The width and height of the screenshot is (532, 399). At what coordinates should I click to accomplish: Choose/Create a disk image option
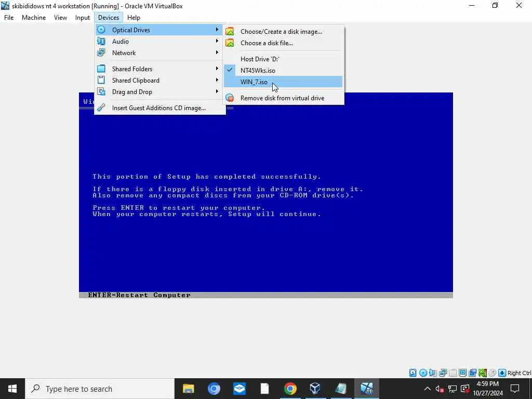coord(283,32)
